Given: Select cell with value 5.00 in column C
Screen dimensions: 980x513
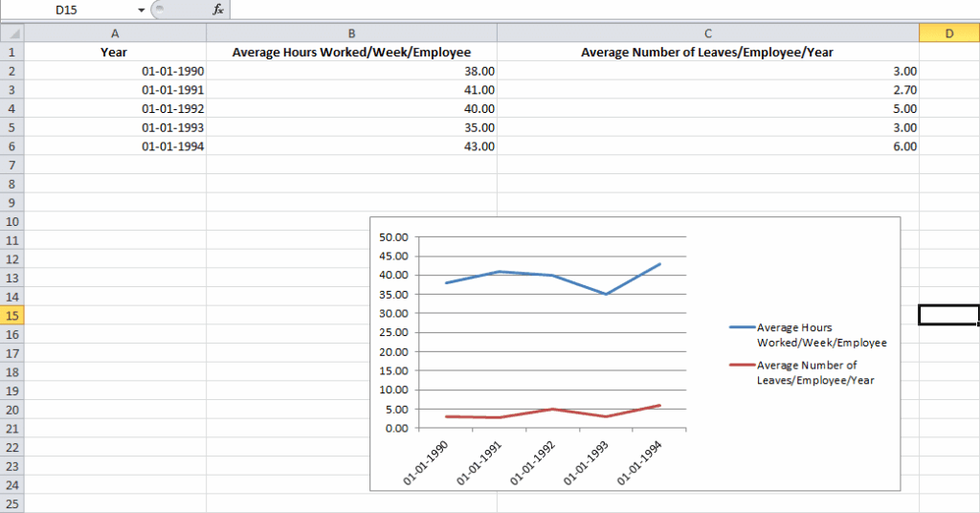Looking at the screenshot, I should 707,108.
